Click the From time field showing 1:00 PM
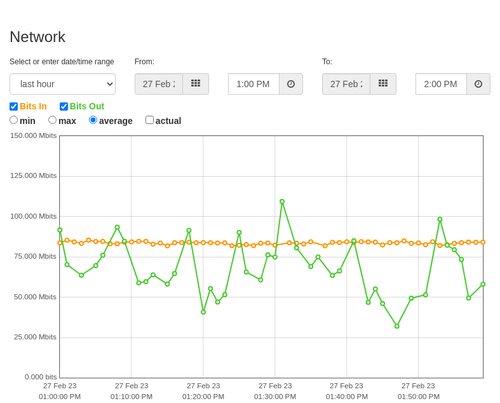The image size is (500, 403). tap(254, 84)
